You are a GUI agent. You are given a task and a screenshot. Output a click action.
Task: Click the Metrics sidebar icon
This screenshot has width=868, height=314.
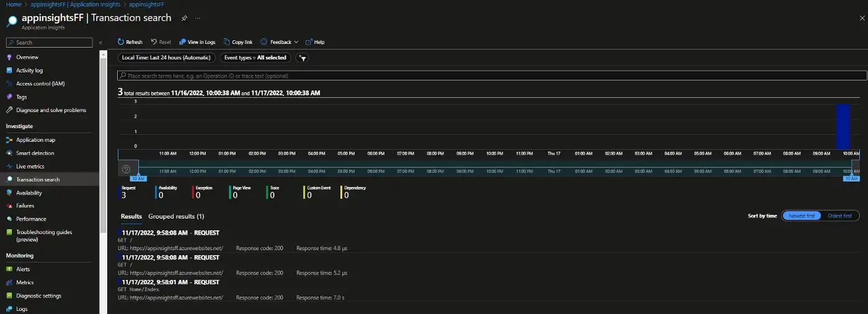(x=9, y=282)
